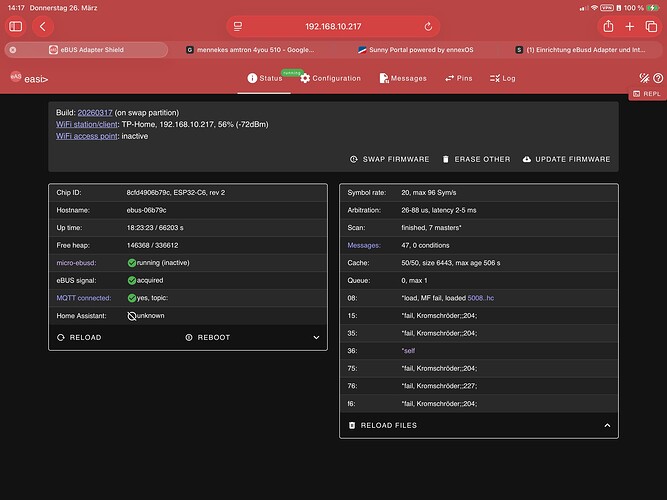Click RELOAD FILES button
Screen dimensions: 667x500
pos(383,426)
